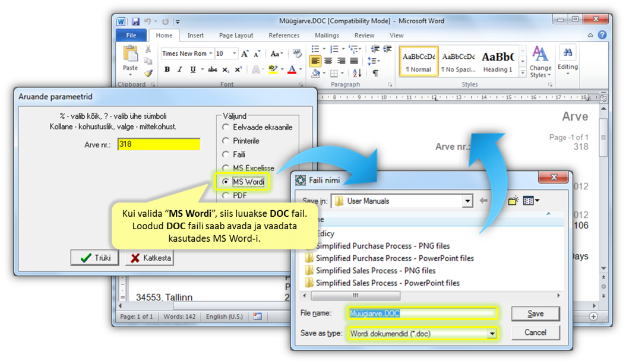Click the red font color swatch
Image resolution: width=626 pixels, height=364 pixels.
tap(292, 69)
